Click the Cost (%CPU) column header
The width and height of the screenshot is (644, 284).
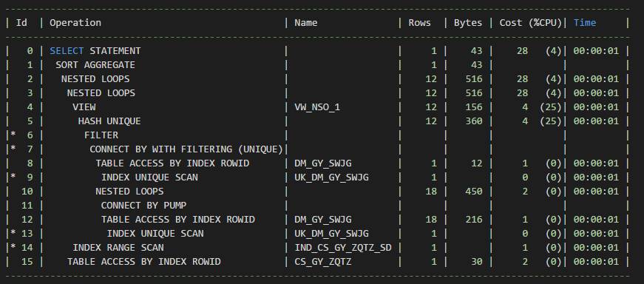(x=530, y=23)
